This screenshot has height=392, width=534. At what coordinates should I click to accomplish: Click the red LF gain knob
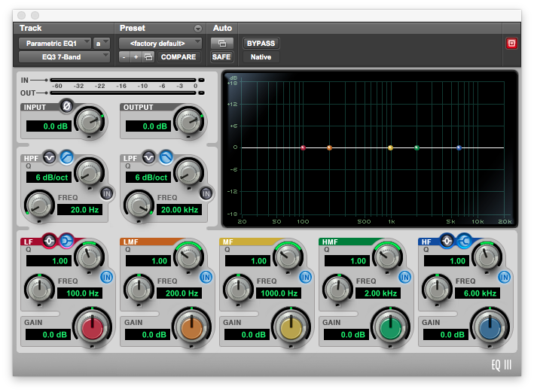[x=92, y=327]
